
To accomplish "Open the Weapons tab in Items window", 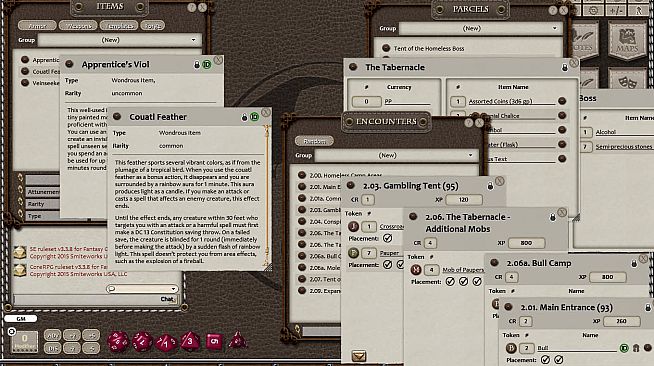I will [x=78, y=26].
